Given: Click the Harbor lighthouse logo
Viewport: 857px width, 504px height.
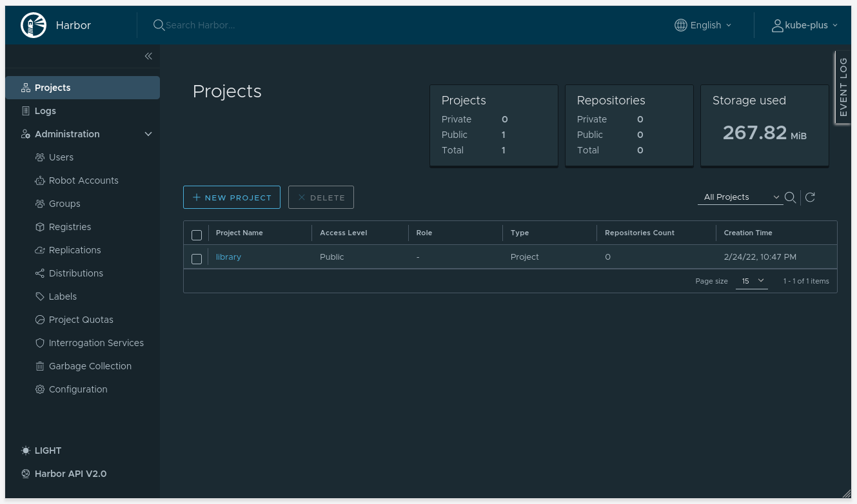Looking at the screenshot, I should [x=34, y=25].
